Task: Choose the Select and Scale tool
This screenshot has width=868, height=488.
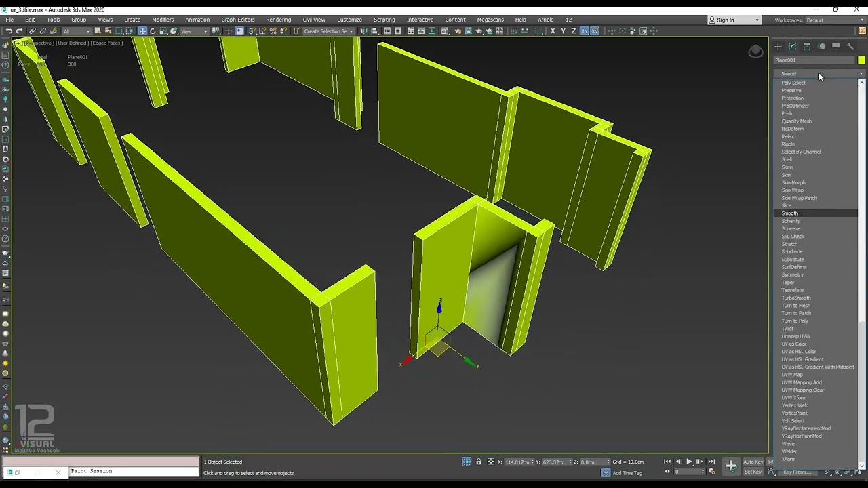Action: [163, 31]
